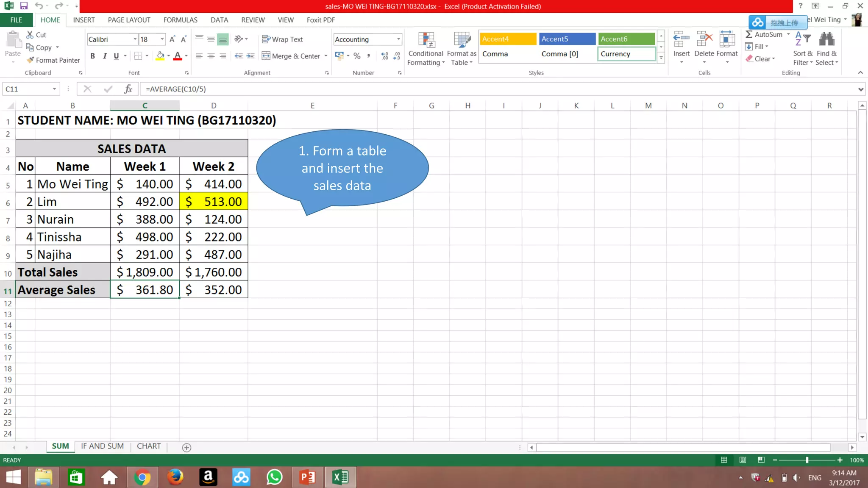Click the Insert Function fx icon
The height and width of the screenshot is (488, 868).
128,89
